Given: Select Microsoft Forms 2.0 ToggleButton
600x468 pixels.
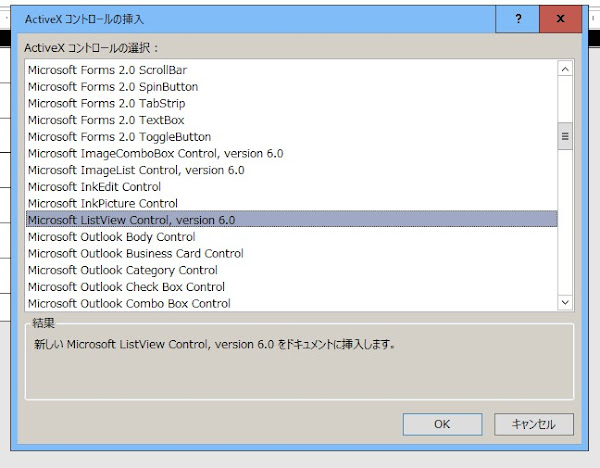Looking at the screenshot, I should tap(292, 137).
